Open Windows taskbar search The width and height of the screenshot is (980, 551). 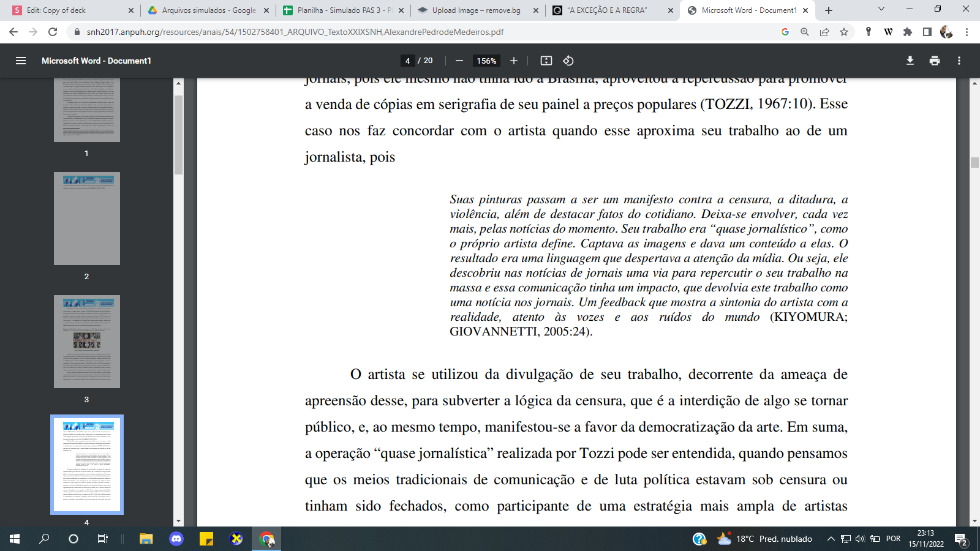(44, 539)
